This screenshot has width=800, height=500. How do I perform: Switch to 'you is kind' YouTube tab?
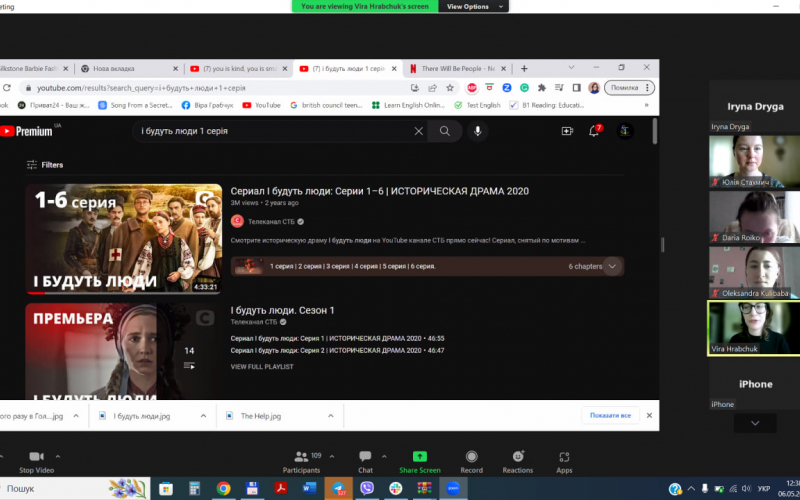click(x=238, y=68)
